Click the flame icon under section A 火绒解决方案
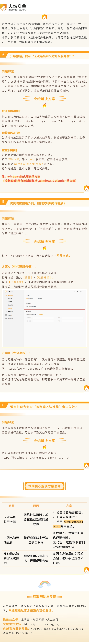This screenshot has height=644, width=89. click(x=44, y=105)
